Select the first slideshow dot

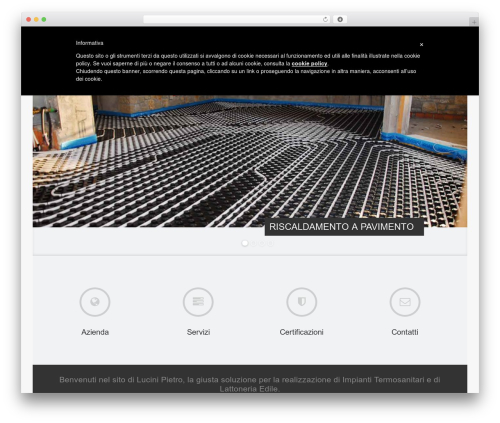[x=245, y=243]
